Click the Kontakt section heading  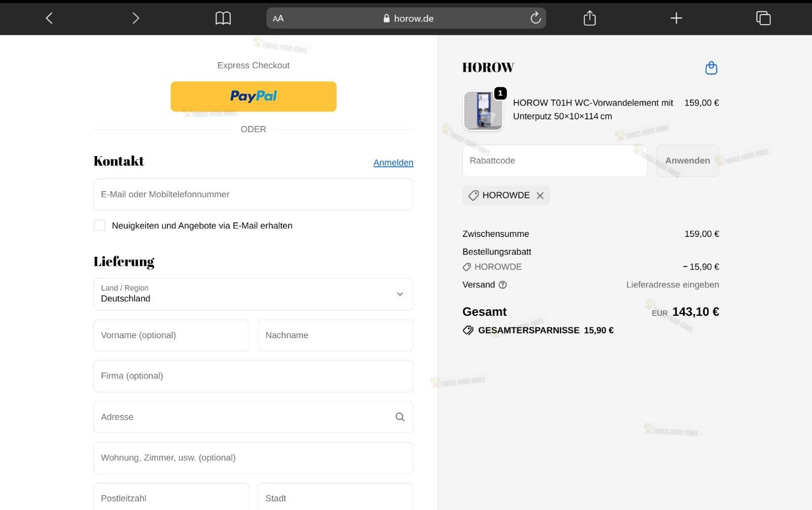(119, 161)
